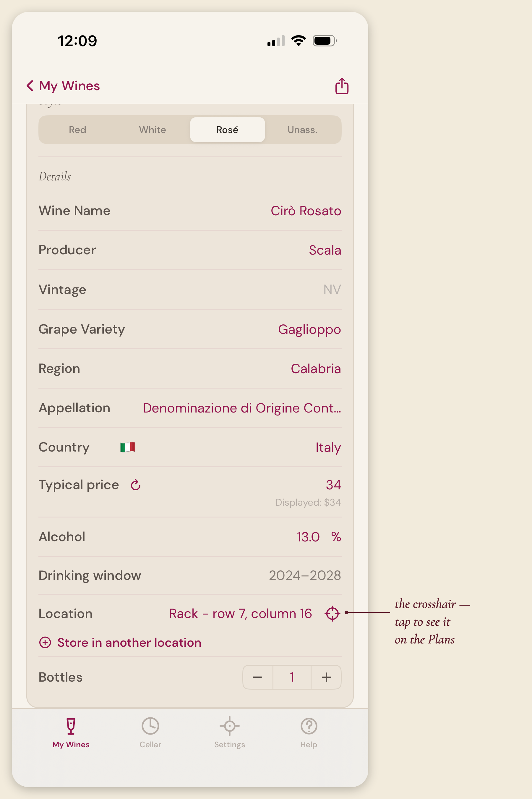Tap location Rack – row 7, column 16
The height and width of the screenshot is (799, 532).
pos(241,613)
